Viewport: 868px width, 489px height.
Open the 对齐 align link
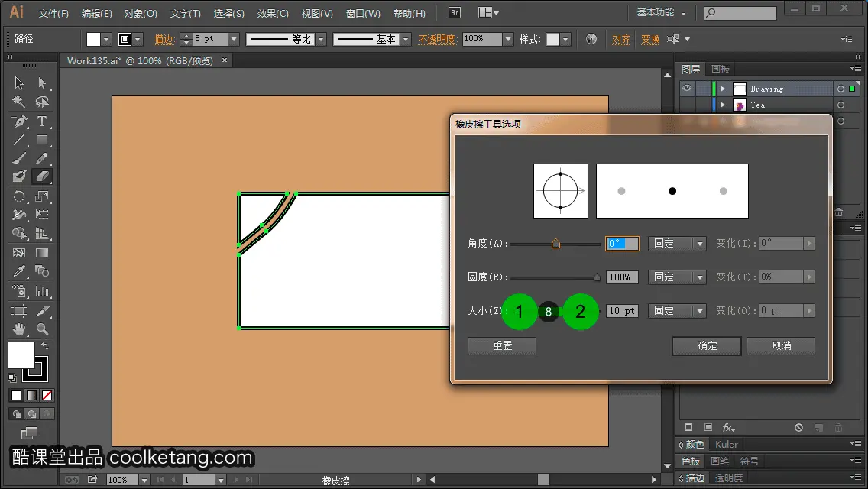[621, 39]
